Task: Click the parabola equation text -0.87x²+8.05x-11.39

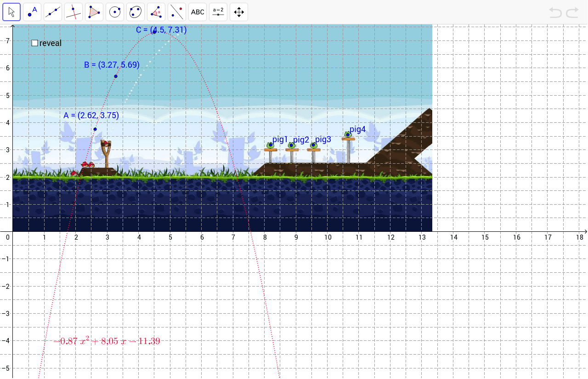Action: click(107, 341)
